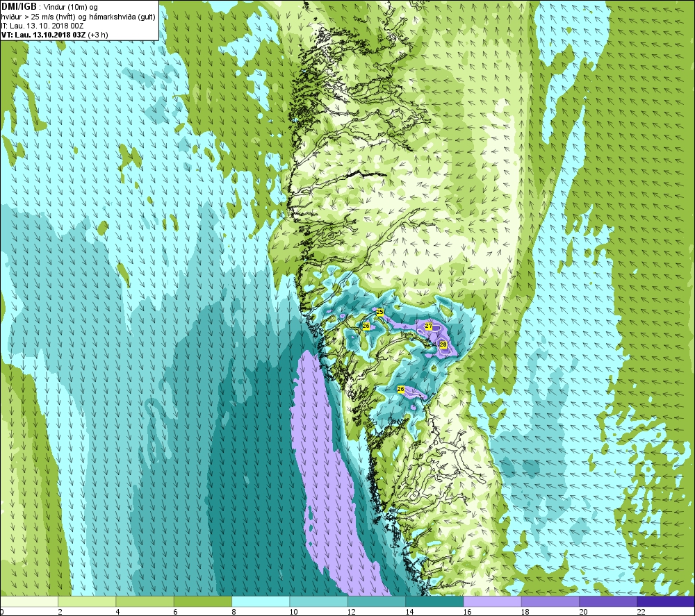The height and width of the screenshot is (616, 695).
Task: Click the legend scale value 18
Action: [x=525, y=612]
